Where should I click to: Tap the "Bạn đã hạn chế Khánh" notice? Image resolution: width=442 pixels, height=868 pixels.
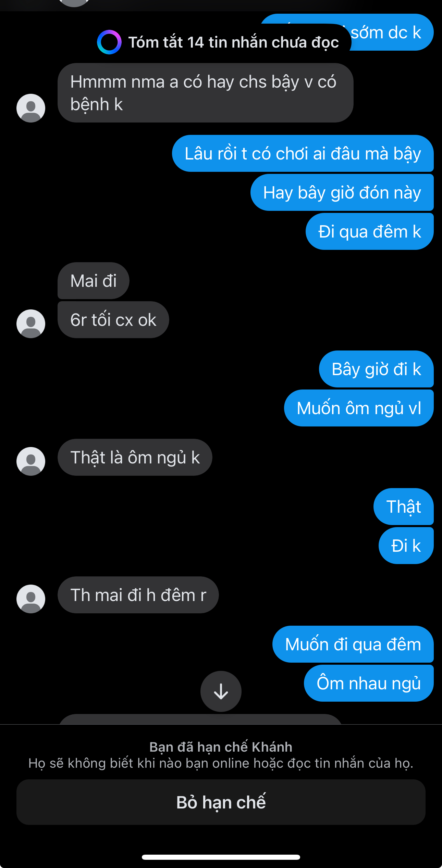tap(221, 747)
